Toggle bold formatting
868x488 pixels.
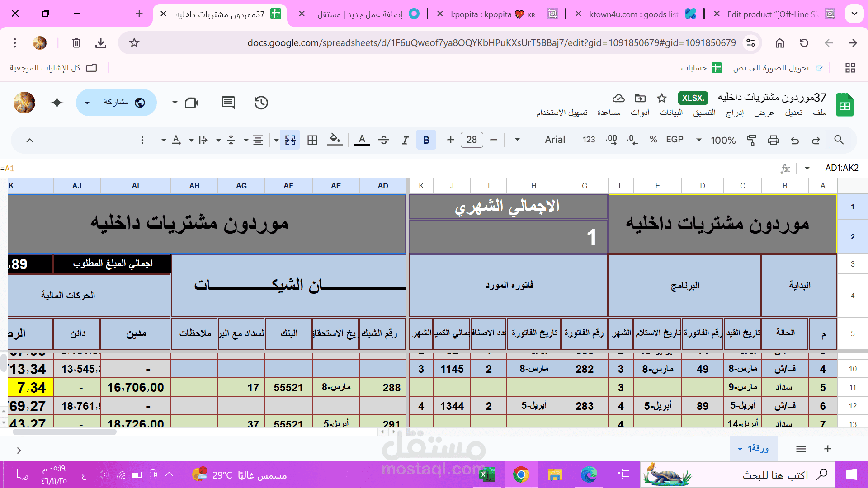[426, 140]
